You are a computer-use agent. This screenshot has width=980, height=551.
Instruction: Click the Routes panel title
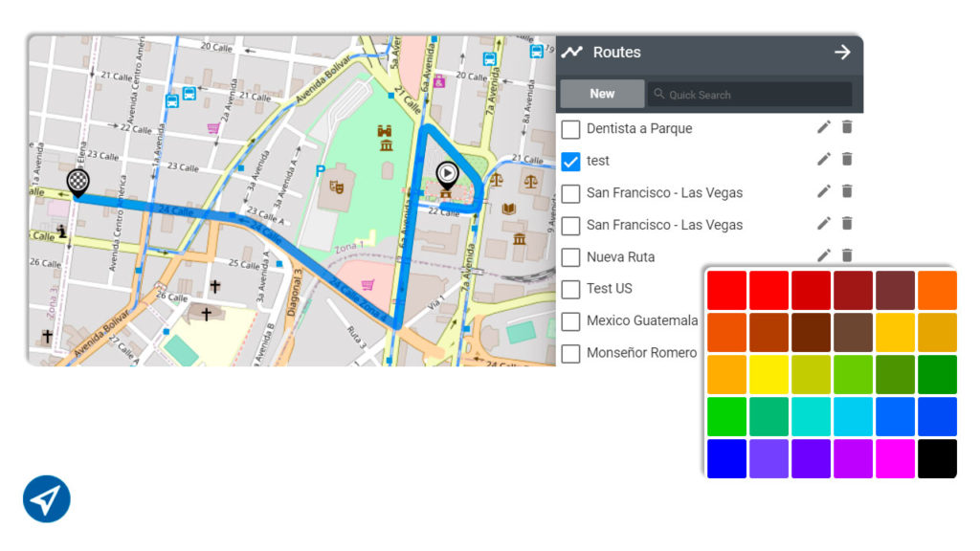point(617,52)
